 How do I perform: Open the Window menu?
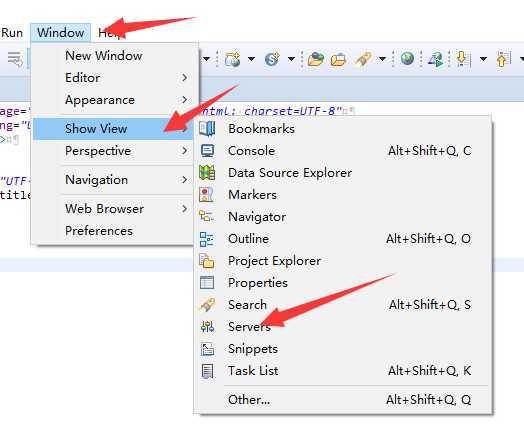coord(60,33)
